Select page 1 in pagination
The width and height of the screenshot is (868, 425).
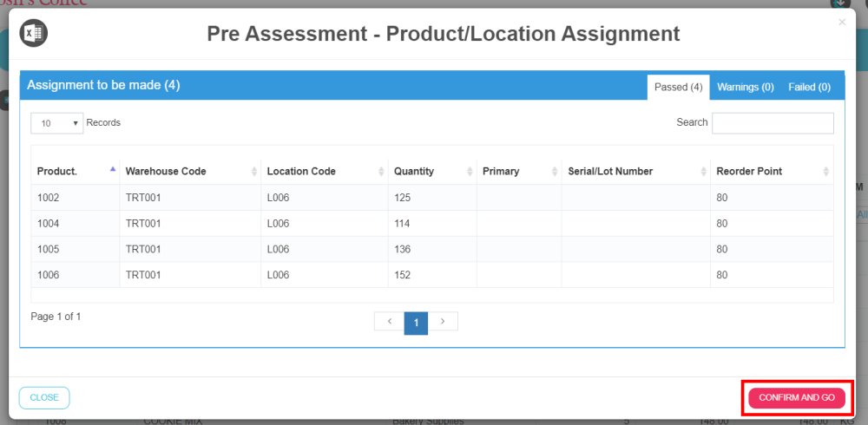417,323
